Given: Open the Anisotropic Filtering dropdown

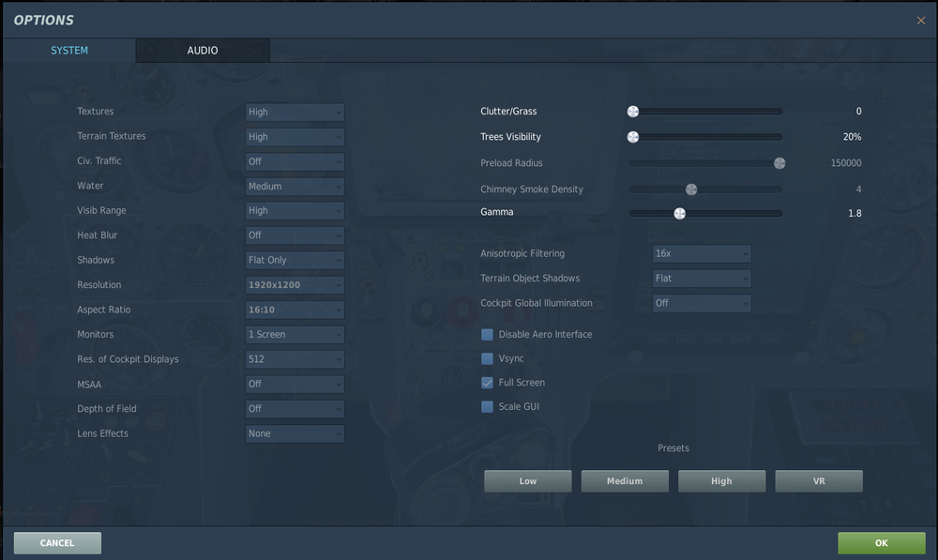Looking at the screenshot, I should [x=701, y=253].
